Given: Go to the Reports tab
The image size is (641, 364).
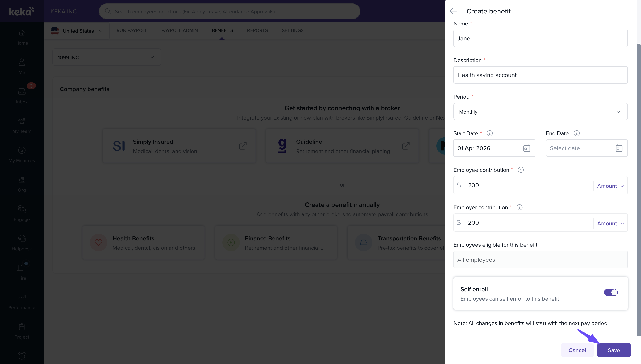Looking at the screenshot, I should coord(257,30).
